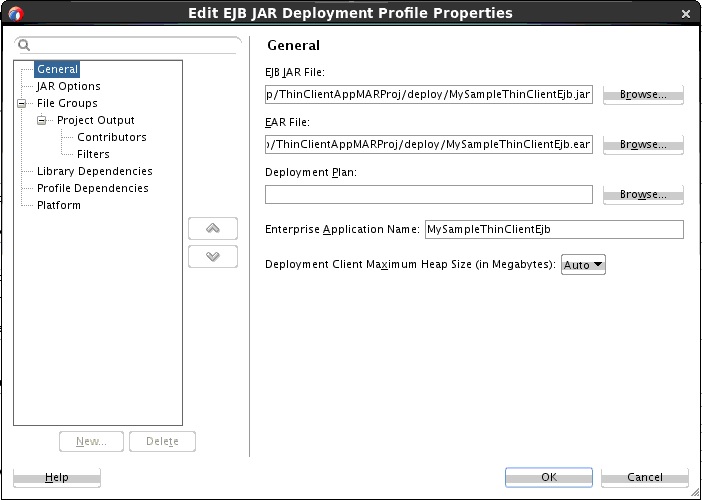Cancel the deployment profile dialog

645,478
